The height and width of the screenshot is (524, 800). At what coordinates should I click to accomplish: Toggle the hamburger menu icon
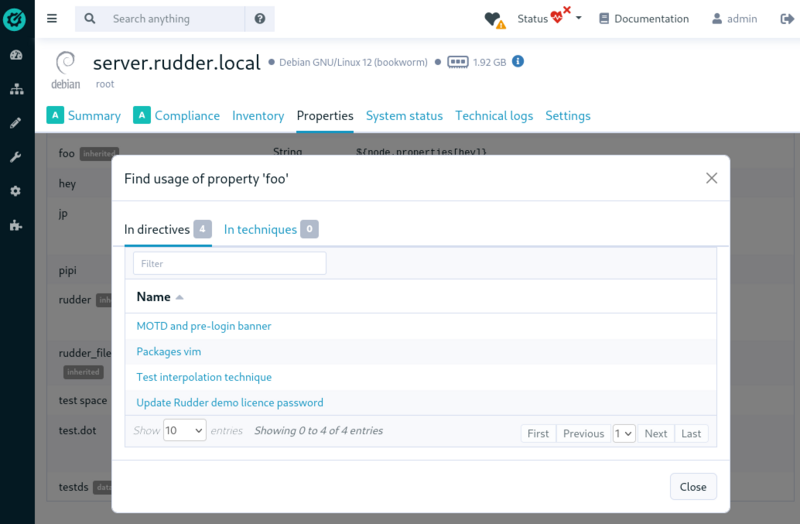coord(52,19)
